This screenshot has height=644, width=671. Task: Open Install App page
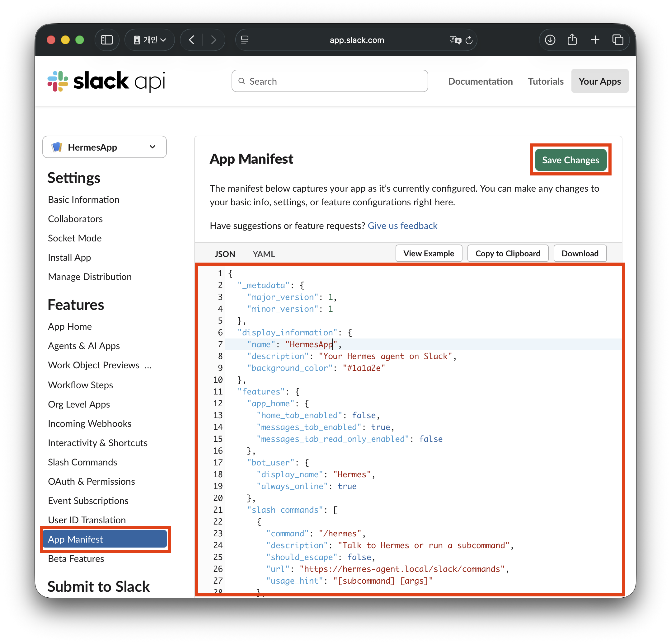tap(69, 257)
